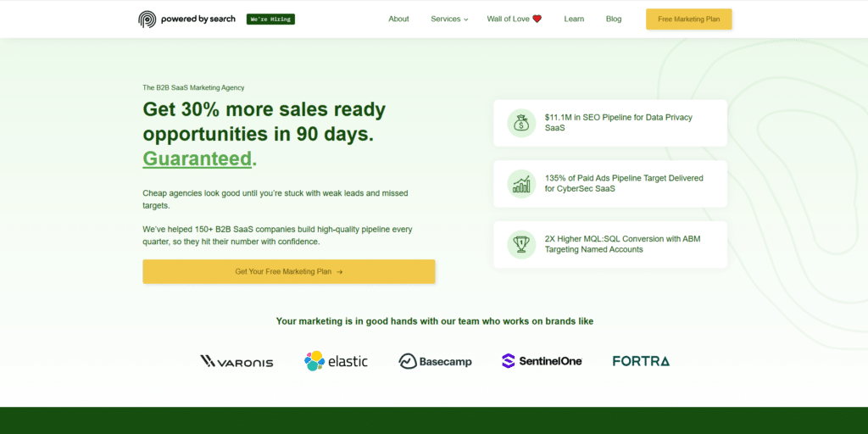Go to the Learn section
Image resolution: width=868 pixels, height=434 pixels.
tap(574, 19)
